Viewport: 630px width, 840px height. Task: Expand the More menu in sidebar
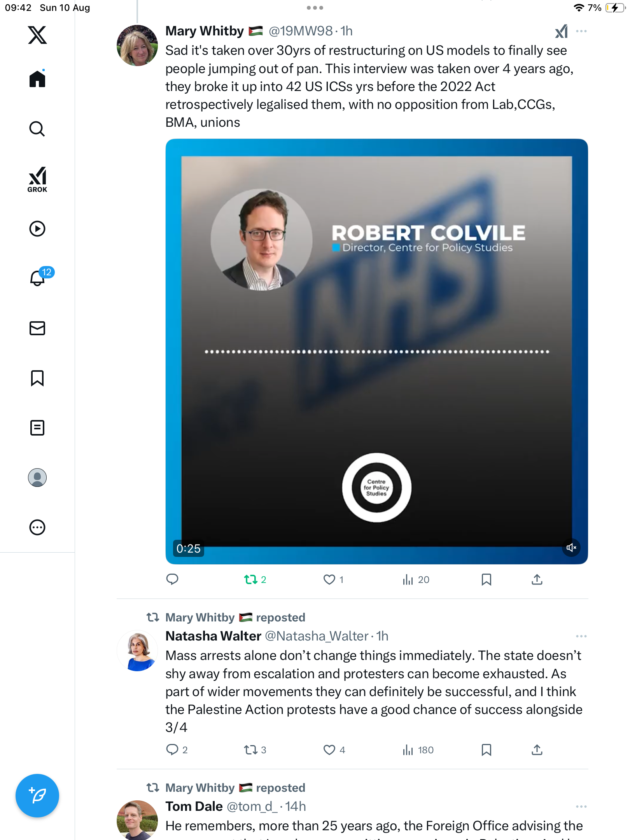tap(37, 527)
